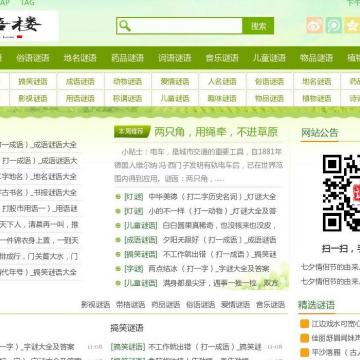360x360 pixels.
Task: Open riddle 白白圆果真稀奇
Action: click(219, 226)
